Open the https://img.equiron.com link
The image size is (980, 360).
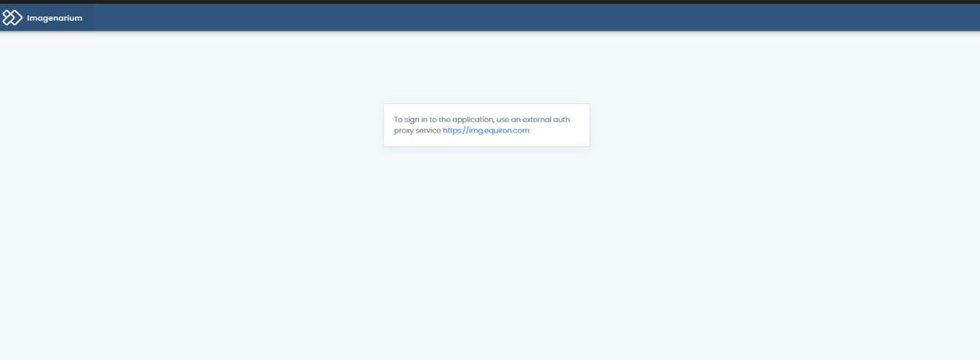tap(486, 130)
